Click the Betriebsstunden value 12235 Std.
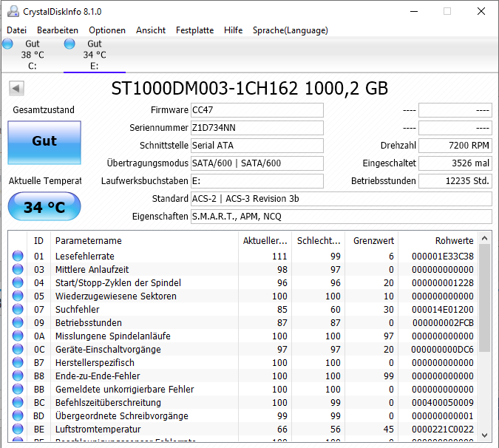Viewport: 499px width, 448px height. tap(455, 181)
